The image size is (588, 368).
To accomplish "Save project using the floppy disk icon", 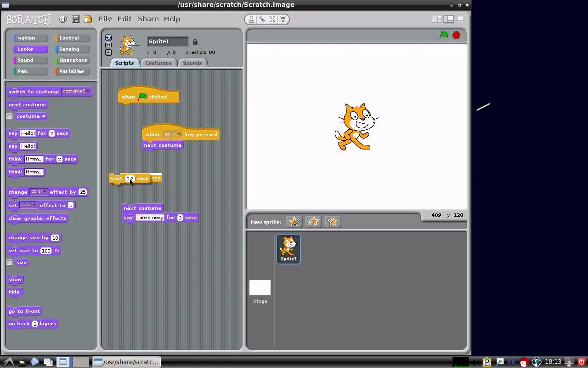I will click(x=76, y=19).
